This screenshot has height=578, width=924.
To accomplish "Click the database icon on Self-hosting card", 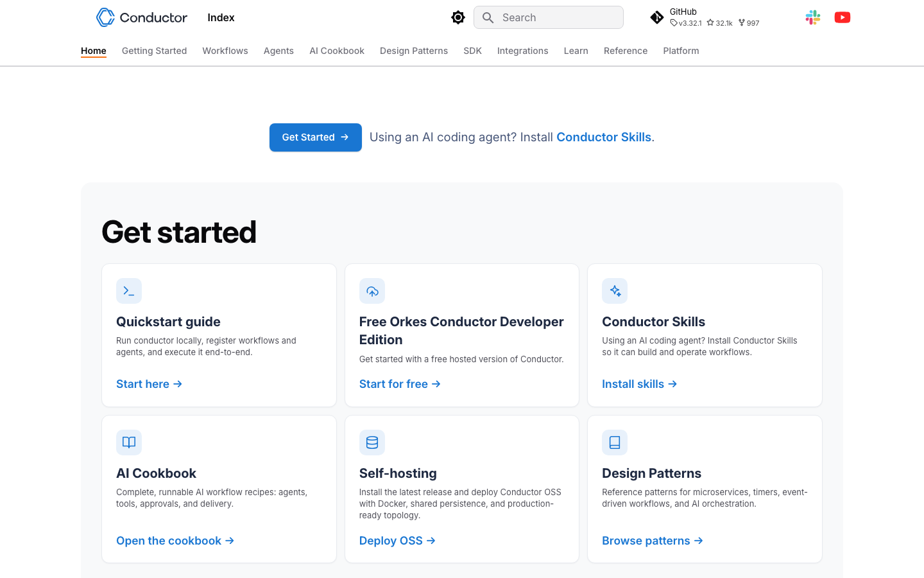I will click(x=372, y=442).
